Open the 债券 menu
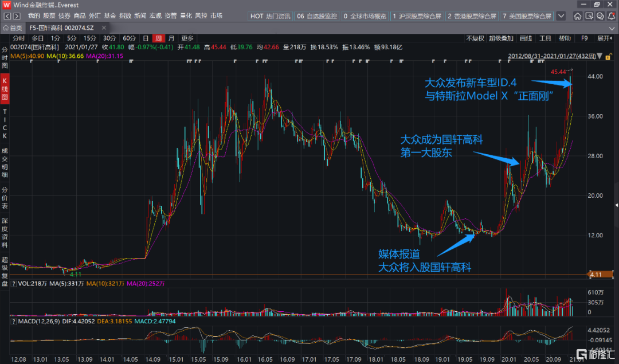The height and width of the screenshot is (364, 619). click(64, 16)
